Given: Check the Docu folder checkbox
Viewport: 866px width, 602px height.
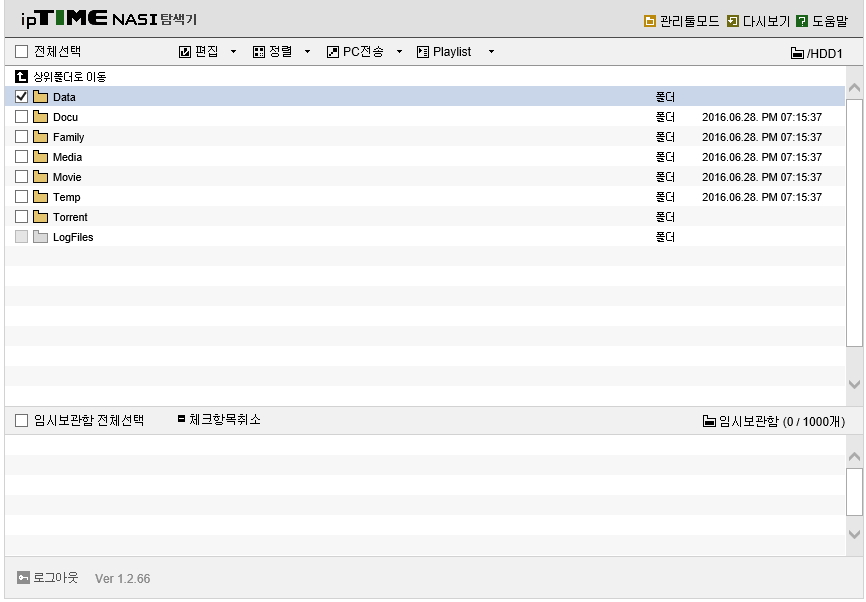Looking at the screenshot, I should tap(22, 117).
